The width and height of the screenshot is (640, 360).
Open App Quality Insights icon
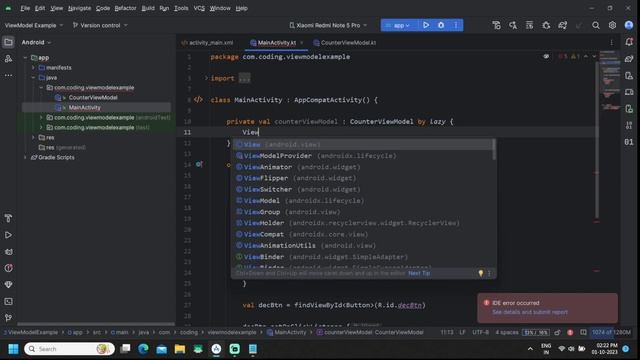click(8, 285)
